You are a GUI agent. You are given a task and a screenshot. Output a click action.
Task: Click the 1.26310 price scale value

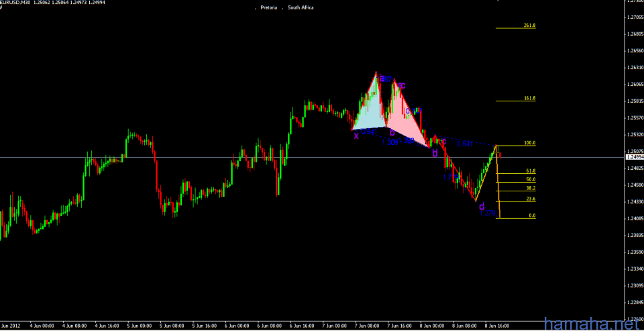635,67
